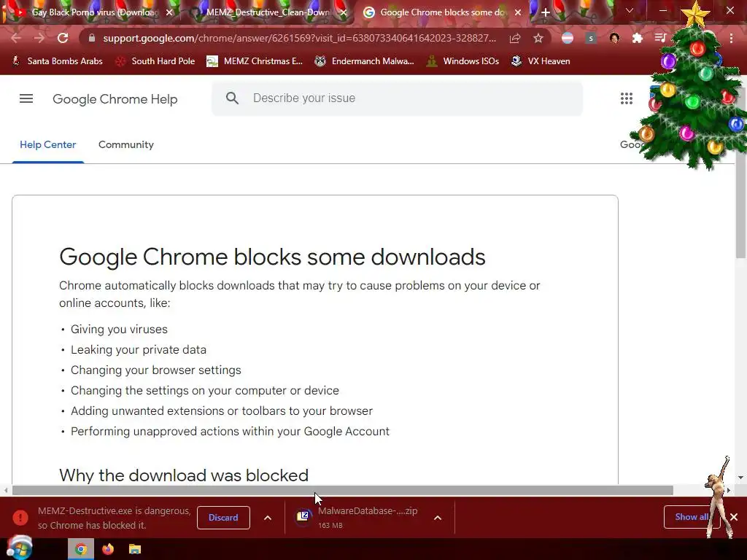Click the MalwareDatabase zip file icon
747x560 pixels.
click(303, 516)
